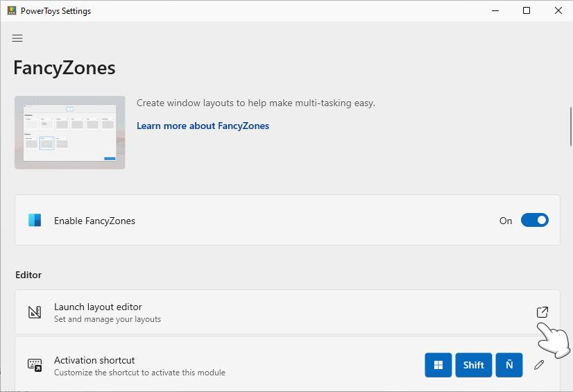Click the Enable FancyZones label text
The image size is (573, 392).
[x=94, y=221]
